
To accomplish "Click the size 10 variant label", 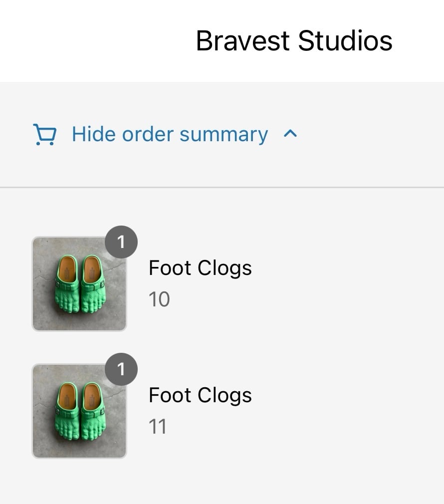I will tap(159, 299).
